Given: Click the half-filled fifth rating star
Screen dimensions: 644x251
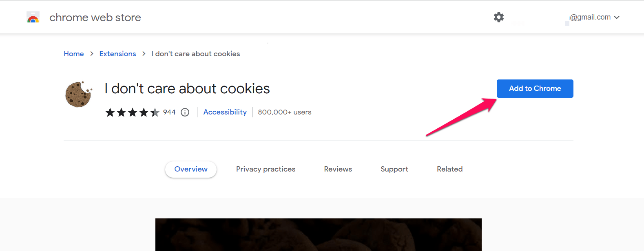Looking at the screenshot, I should pos(155,112).
